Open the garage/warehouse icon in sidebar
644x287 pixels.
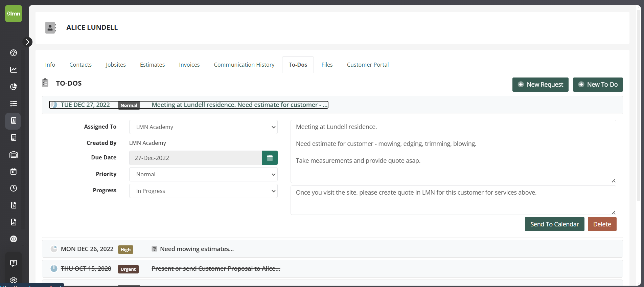[x=14, y=155]
